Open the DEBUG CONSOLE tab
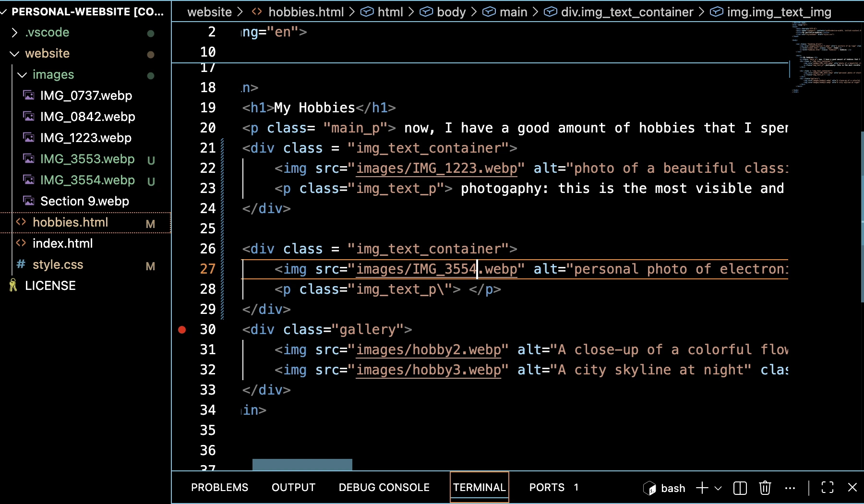Image resolution: width=864 pixels, height=504 pixels. coord(384,488)
